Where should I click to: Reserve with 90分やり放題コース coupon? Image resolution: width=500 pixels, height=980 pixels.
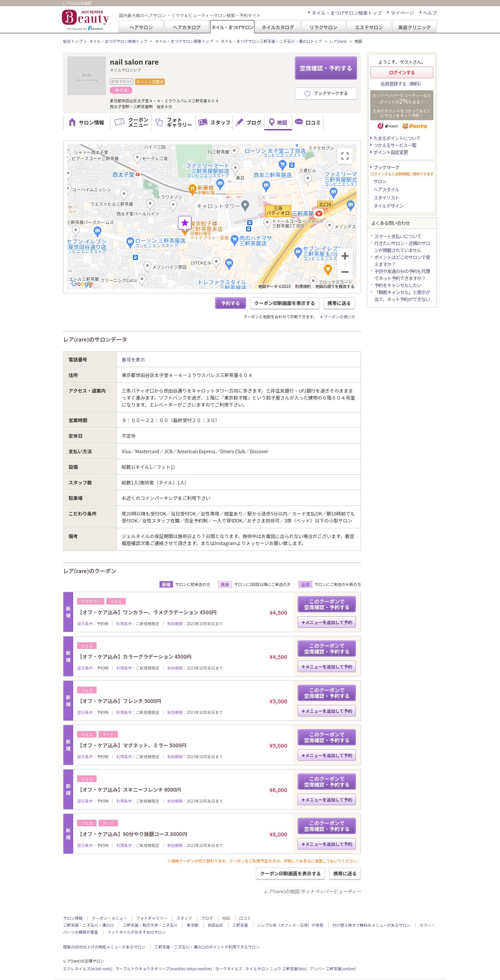(x=327, y=826)
